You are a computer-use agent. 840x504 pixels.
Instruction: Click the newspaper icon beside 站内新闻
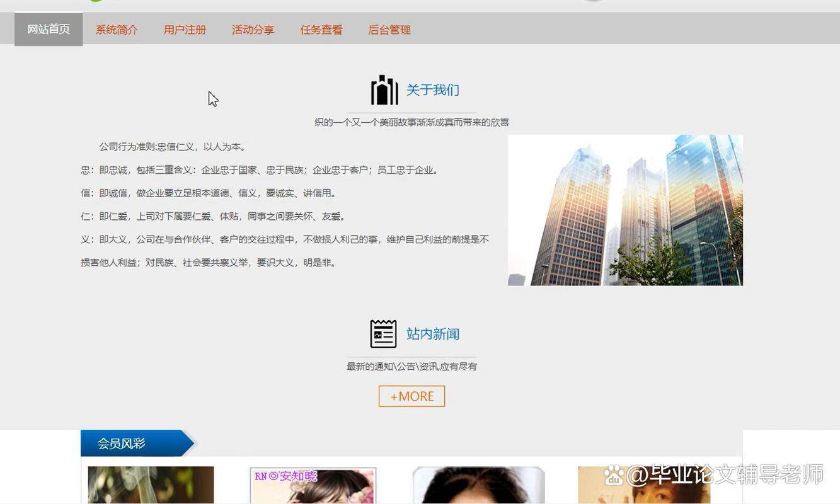(383, 334)
